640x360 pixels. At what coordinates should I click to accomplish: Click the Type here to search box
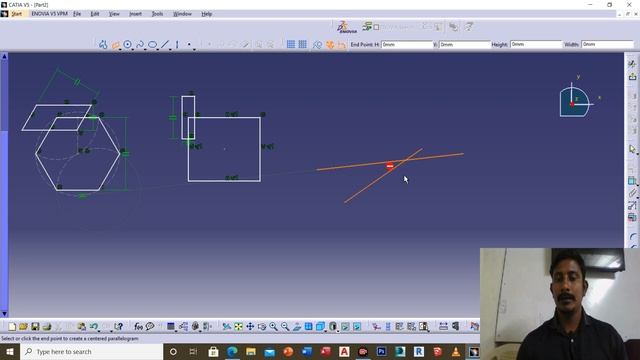point(91,351)
